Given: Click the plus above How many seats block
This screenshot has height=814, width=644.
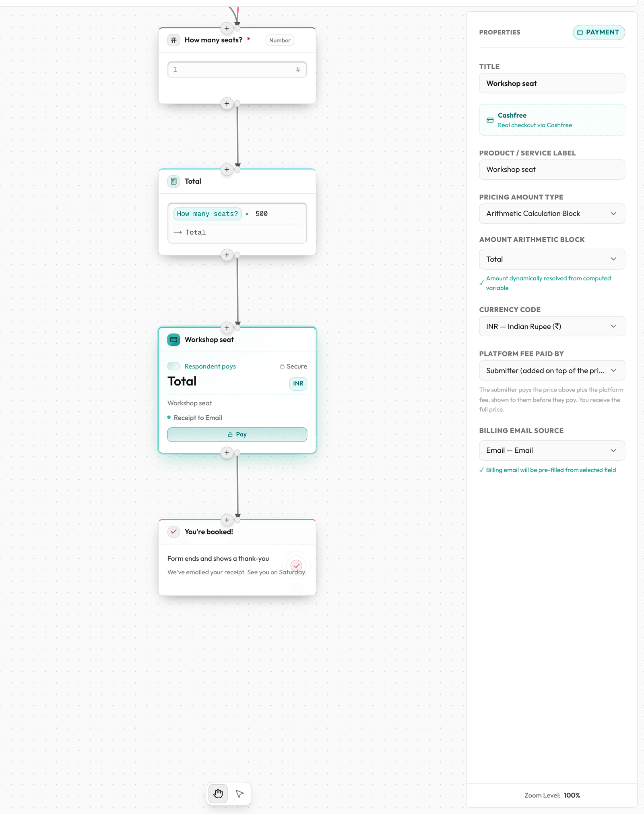Looking at the screenshot, I should (227, 28).
